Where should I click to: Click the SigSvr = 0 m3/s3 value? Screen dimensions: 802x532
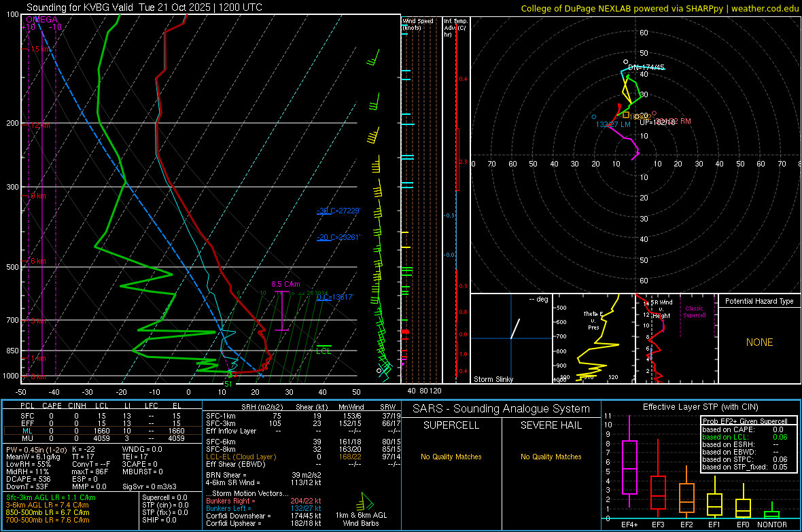(x=150, y=486)
